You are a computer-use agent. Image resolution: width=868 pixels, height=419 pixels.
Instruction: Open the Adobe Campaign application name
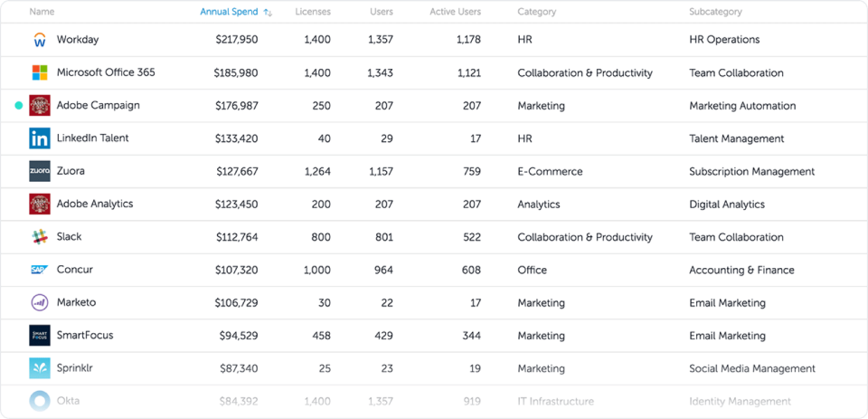point(99,105)
